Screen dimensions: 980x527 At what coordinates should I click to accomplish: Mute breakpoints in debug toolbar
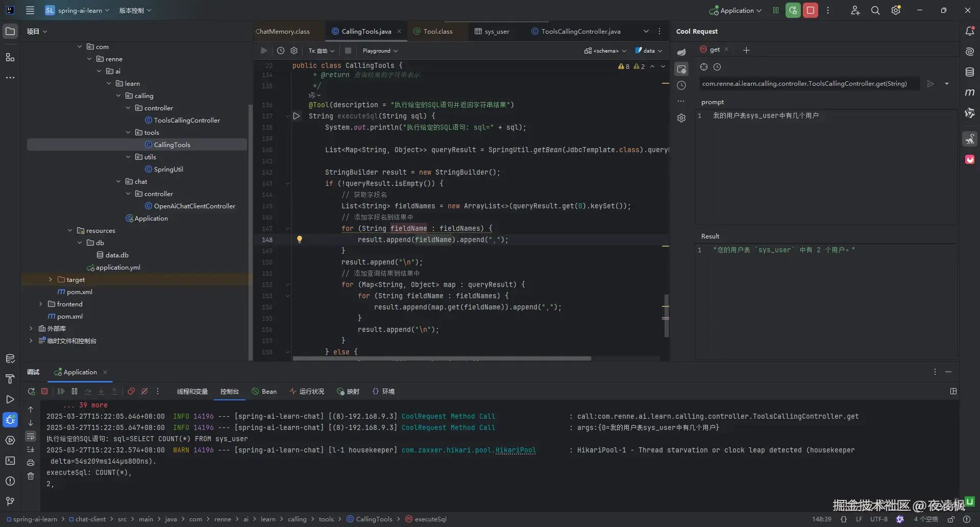tap(144, 391)
